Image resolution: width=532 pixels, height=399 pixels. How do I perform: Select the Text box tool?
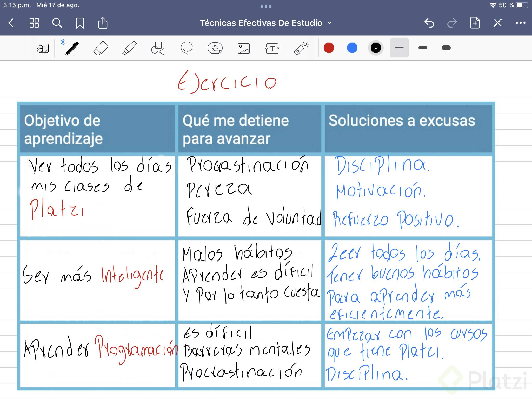(x=272, y=49)
